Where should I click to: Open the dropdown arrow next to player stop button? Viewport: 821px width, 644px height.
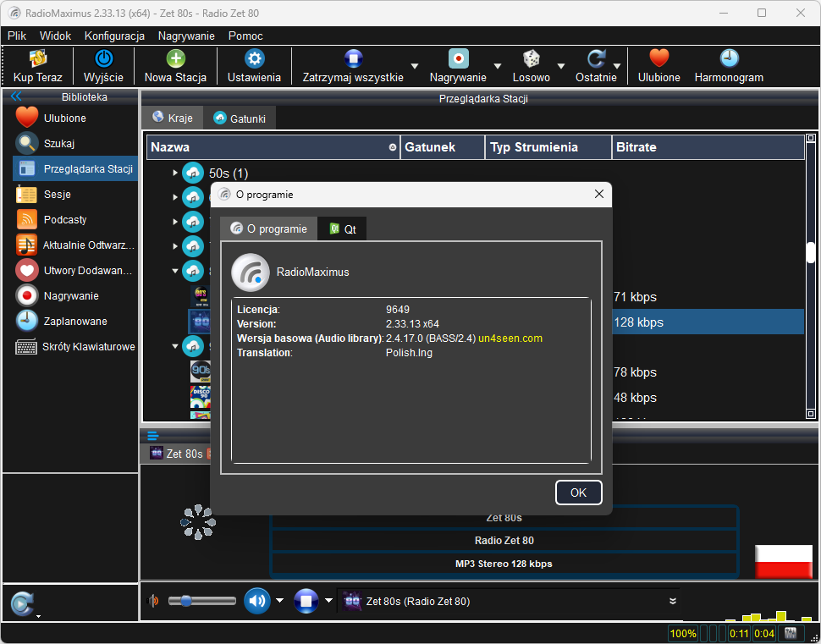click(x=328, y=601)
